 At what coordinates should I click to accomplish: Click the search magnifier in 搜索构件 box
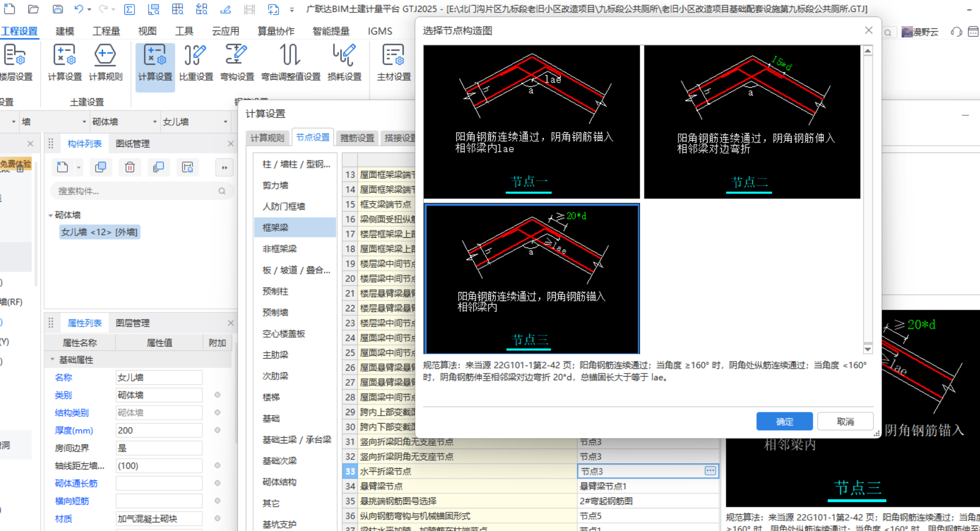tap(222, 191)
